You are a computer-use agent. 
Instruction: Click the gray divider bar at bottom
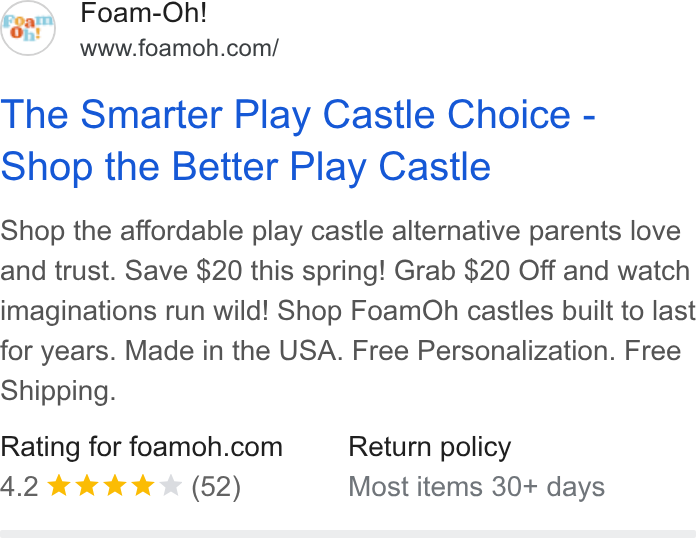348,534
